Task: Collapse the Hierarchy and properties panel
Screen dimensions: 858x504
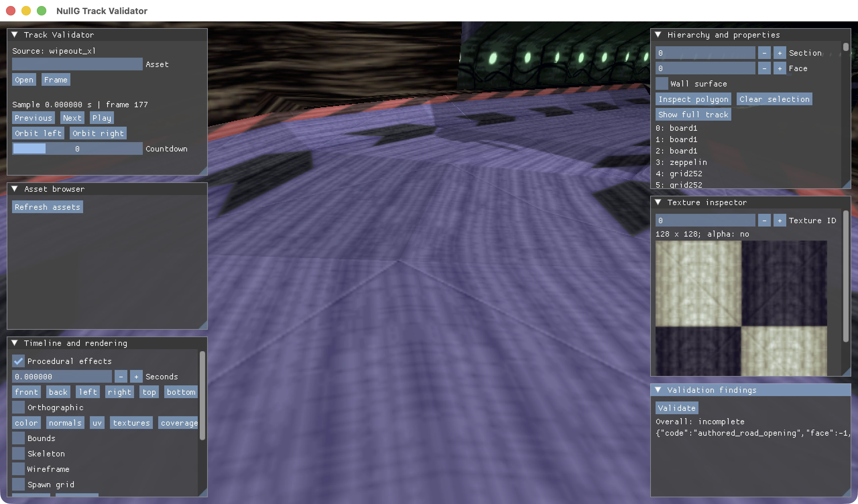Action: point(658,35)
